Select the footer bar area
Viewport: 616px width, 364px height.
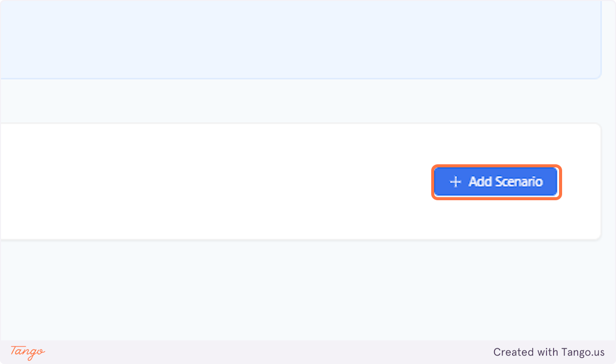tap(308, 352)
